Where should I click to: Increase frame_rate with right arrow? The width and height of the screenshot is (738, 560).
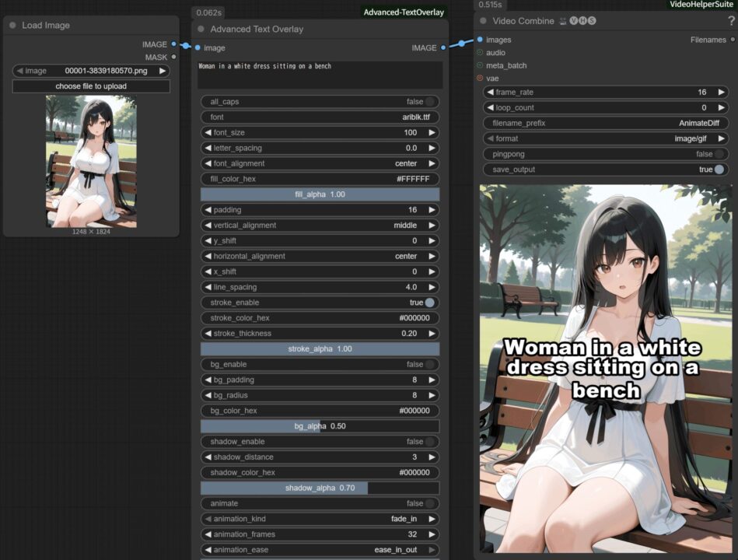click(721, 93)
